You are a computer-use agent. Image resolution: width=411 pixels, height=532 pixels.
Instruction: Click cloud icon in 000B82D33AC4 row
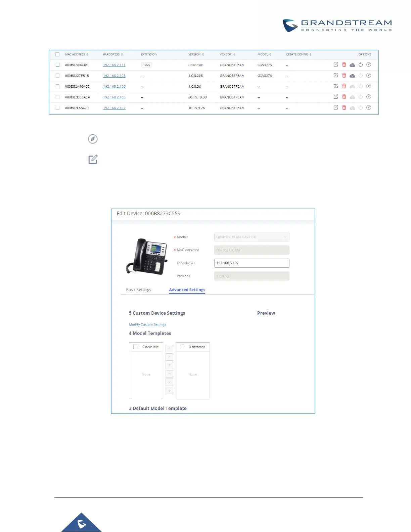352,97
